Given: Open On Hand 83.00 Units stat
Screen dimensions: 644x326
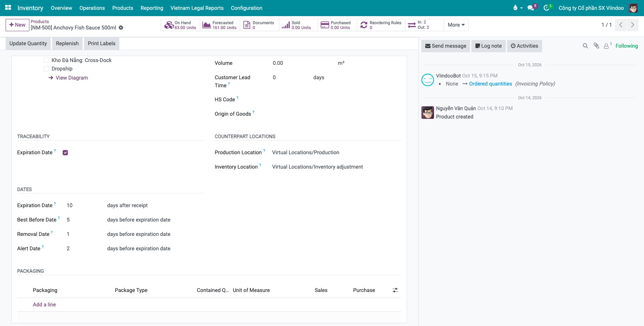Looking at the screenshot, I should click(181, 25).
